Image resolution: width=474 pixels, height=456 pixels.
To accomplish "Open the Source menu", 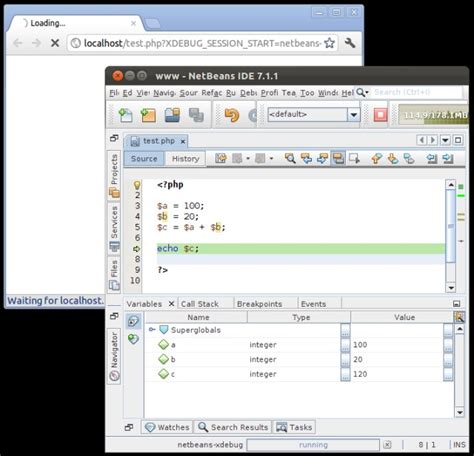I will point(189,93).
